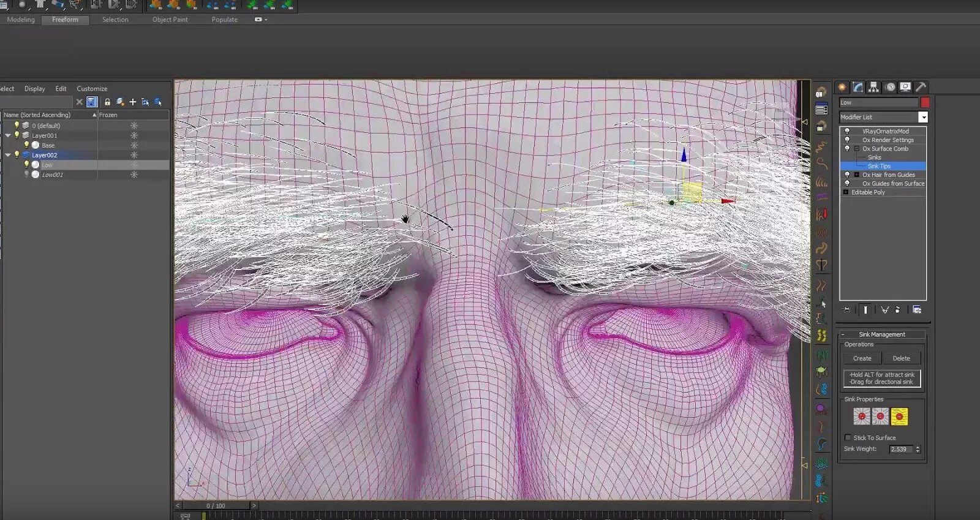Click Create New Layer icon in layer explorer

point(120,102)
